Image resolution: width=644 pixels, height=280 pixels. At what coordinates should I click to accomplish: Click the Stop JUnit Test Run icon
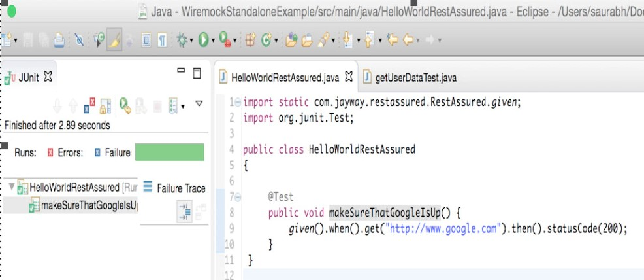pyautogui.click(x=157, y=107)
